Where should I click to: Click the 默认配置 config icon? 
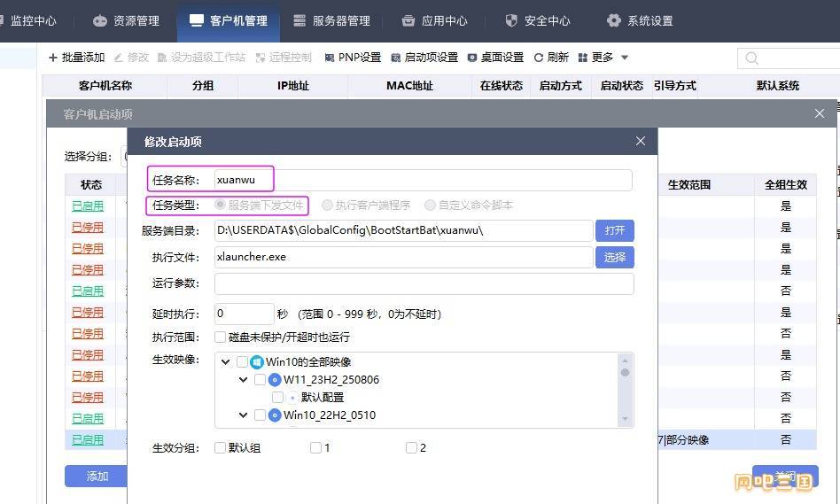pos(292,398)
